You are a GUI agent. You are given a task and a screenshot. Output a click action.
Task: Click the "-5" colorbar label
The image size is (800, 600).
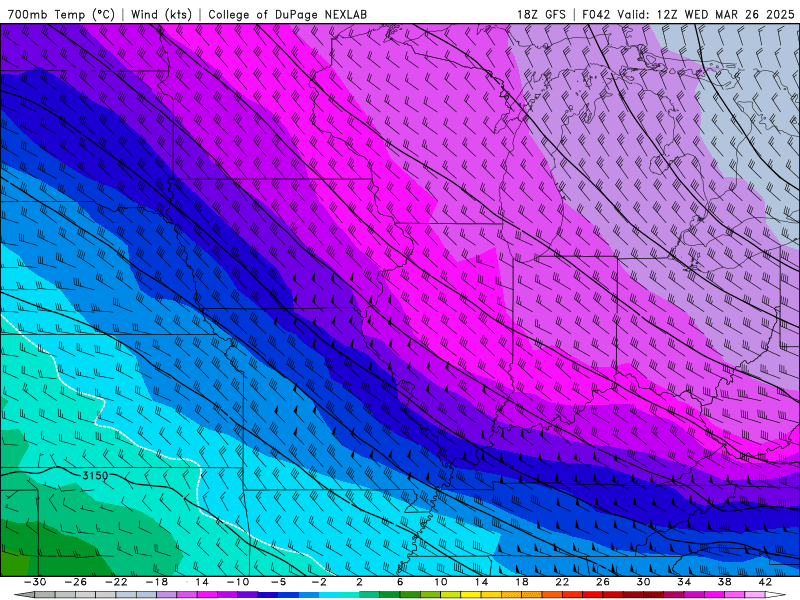click(x=278, y=582)
